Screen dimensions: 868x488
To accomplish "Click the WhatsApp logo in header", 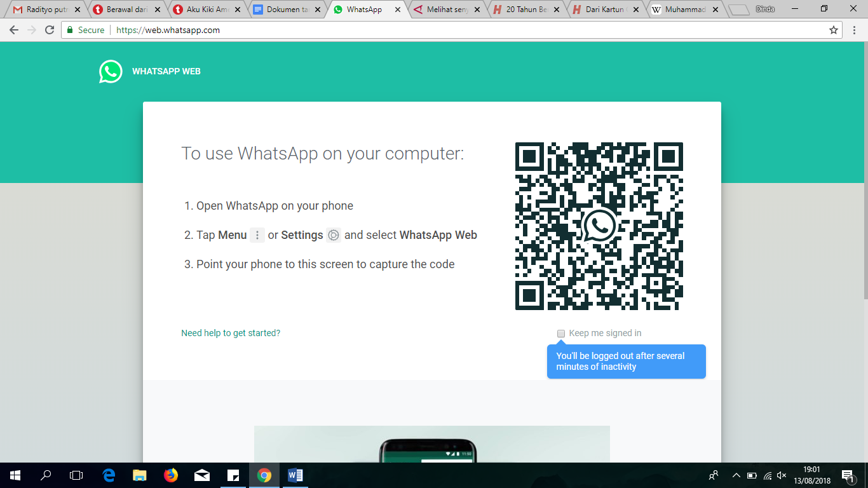I will point(111,72).
